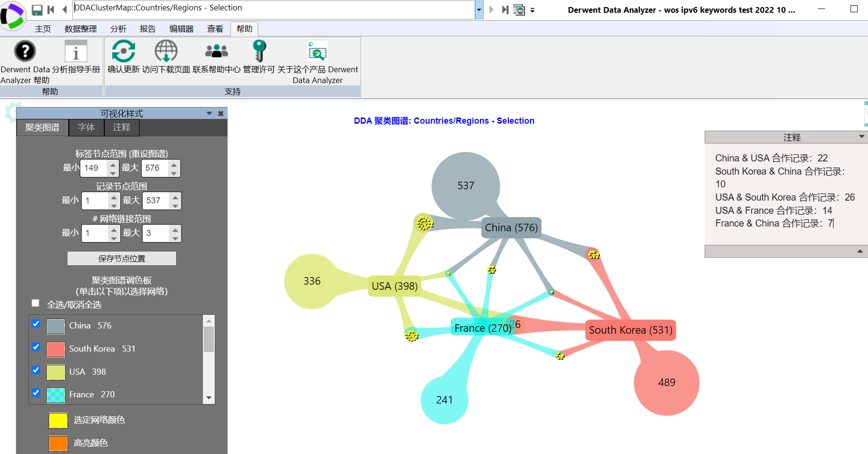Uncheck the China network checkbox

coord(36,324)
